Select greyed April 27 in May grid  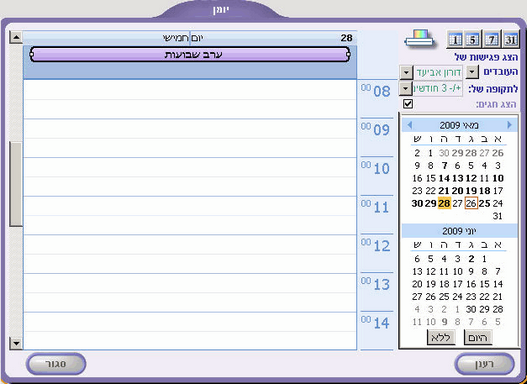tap(484, 153)
